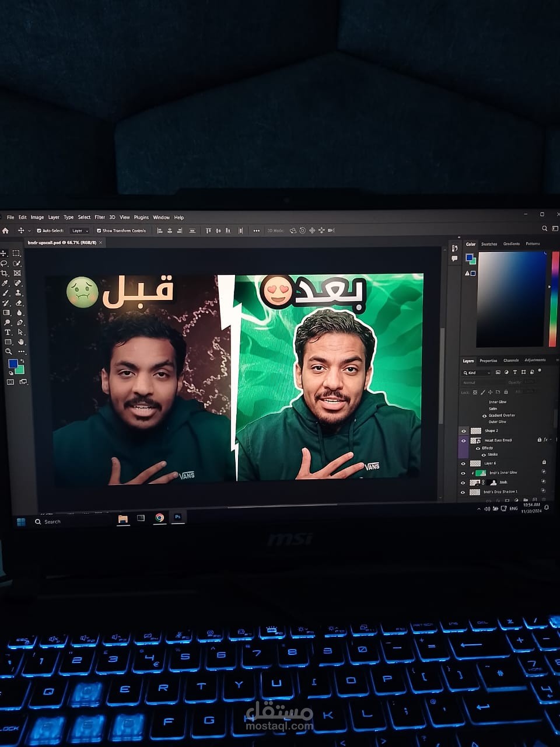Select the Lasso tool

[4, 263]
